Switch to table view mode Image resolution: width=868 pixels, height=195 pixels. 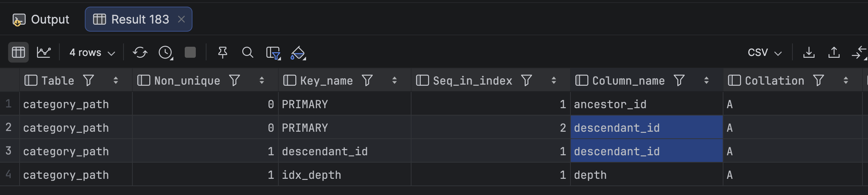tap(18, 52)
